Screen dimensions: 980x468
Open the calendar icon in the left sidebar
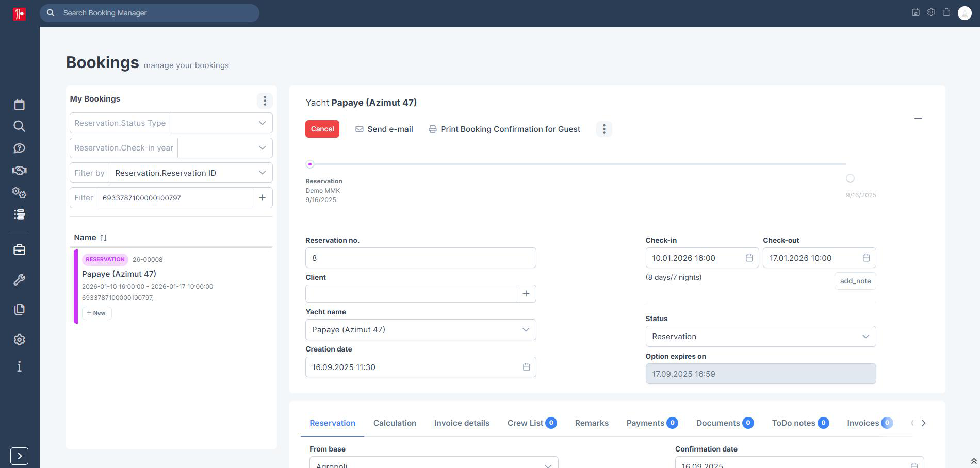[x=19, y=105]
